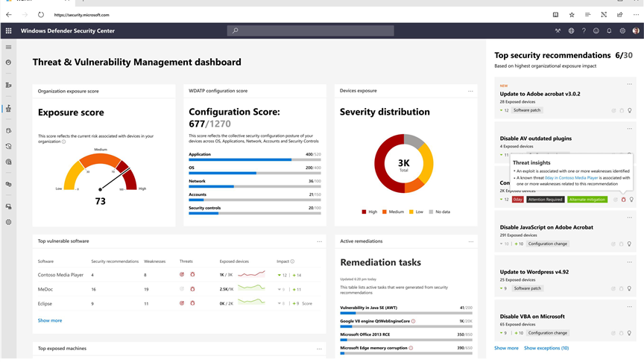Click lightbulb icon on Adobe acrobat v3.0.2 card
The width and height of the screenshot is (644, 362).
(x=630, y=110)
